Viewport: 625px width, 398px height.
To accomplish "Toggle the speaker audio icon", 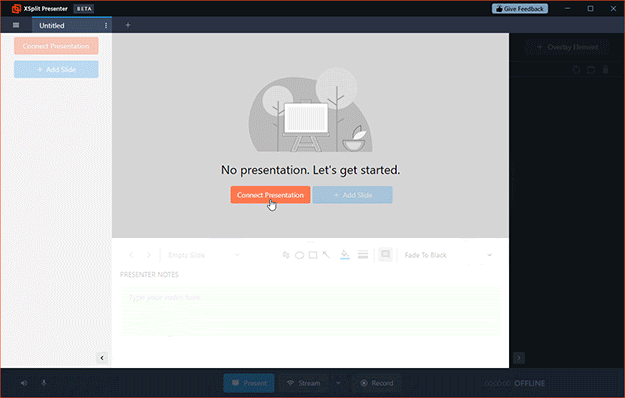I will coord(24,383).
